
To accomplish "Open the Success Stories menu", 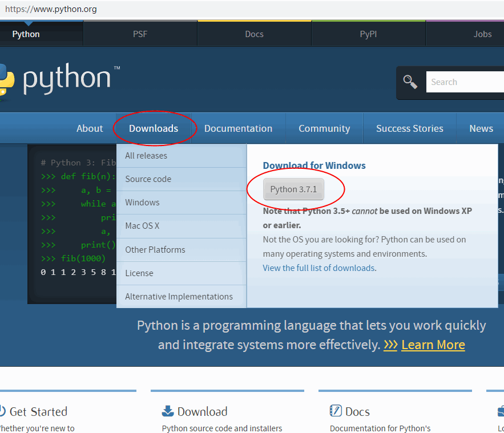I will tap(409, 128).
